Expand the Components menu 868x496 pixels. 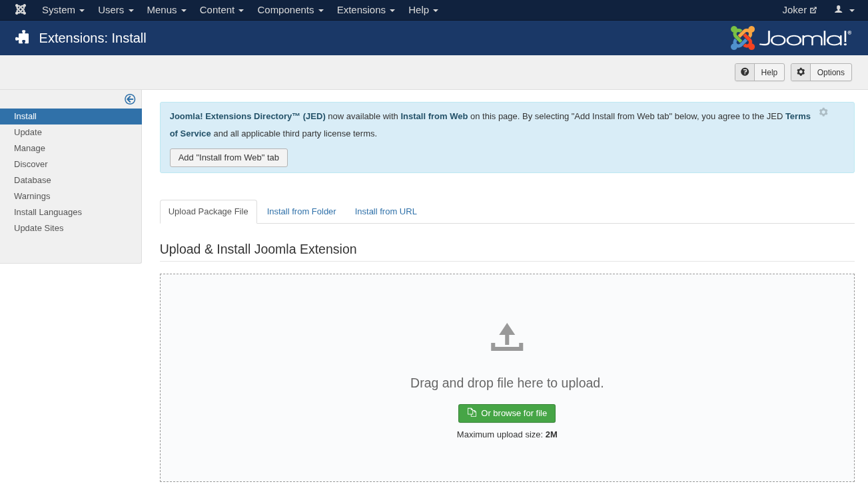click(x=290, y=10)
